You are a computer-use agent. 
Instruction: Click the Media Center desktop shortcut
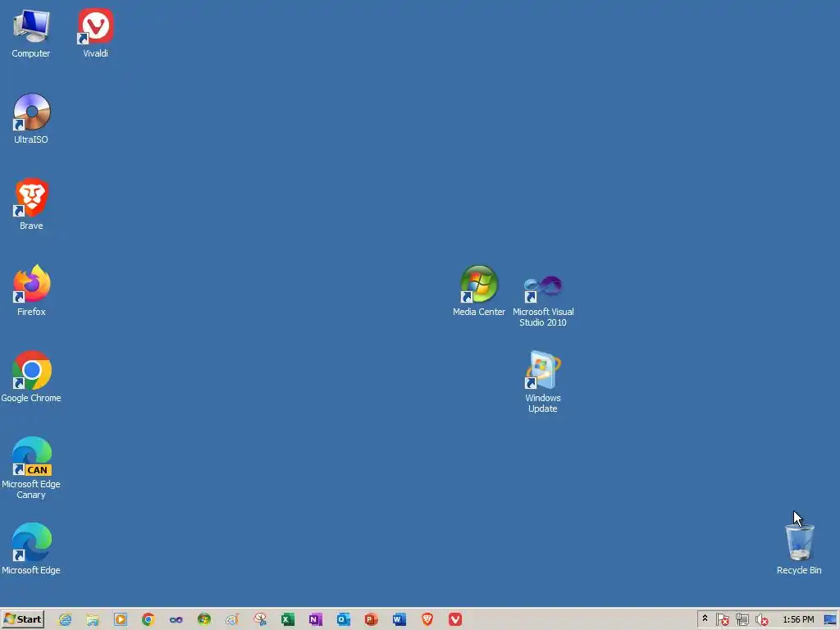(x=479, y=290)
